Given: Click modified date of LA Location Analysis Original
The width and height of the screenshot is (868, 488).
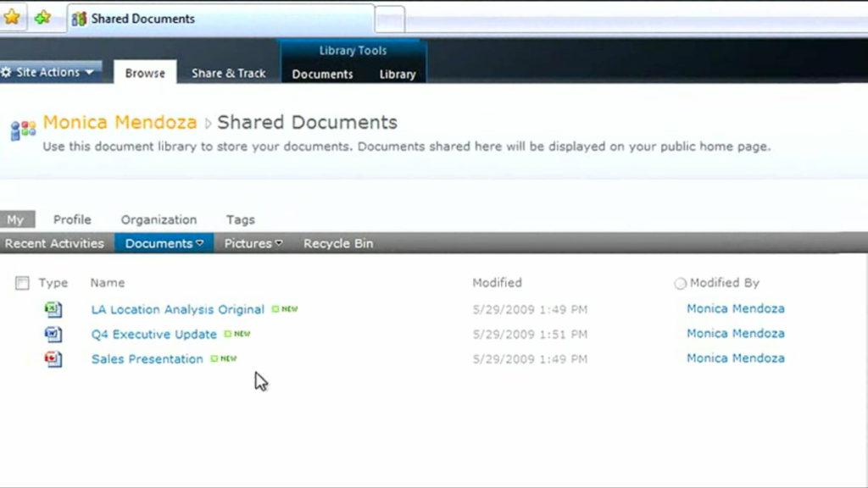Looking at the screenshot, I should tap(530, 309).
